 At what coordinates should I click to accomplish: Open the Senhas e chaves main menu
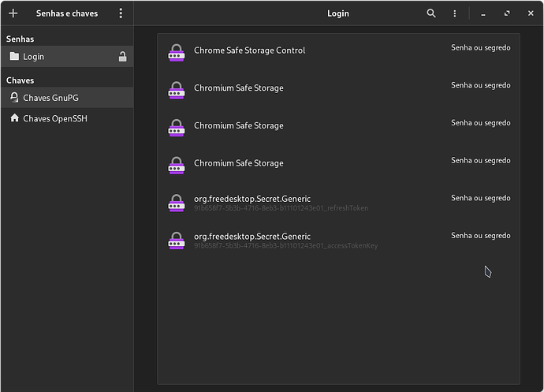click(x=121, y=13)
